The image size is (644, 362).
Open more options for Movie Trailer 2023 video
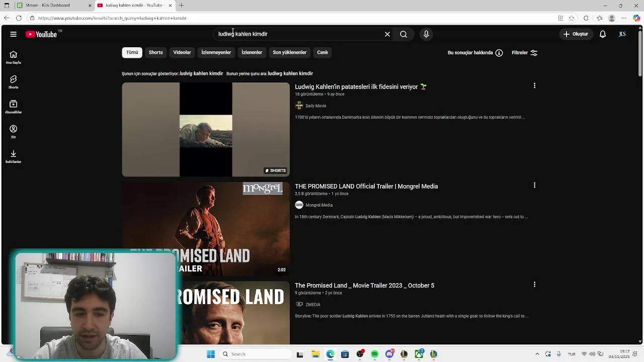(x=534, y=285)
